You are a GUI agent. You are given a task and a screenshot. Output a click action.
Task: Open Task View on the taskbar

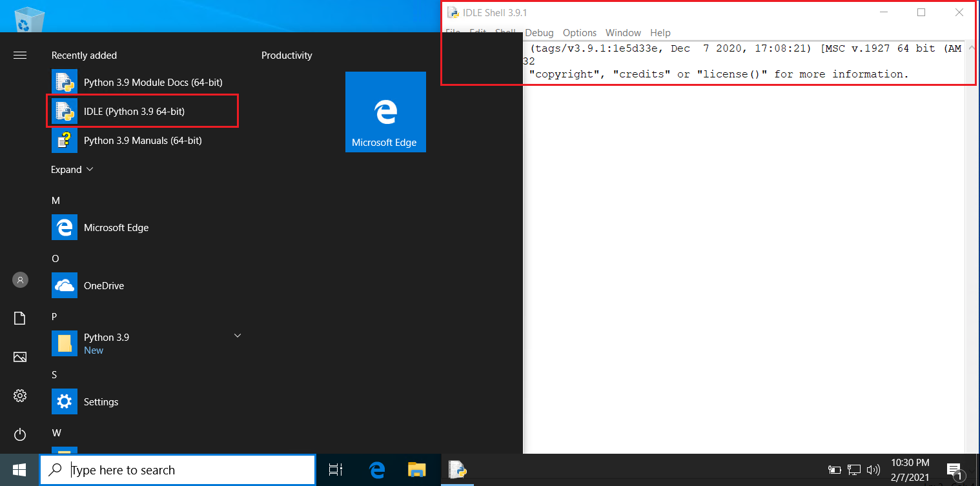(x=336, y=470)
